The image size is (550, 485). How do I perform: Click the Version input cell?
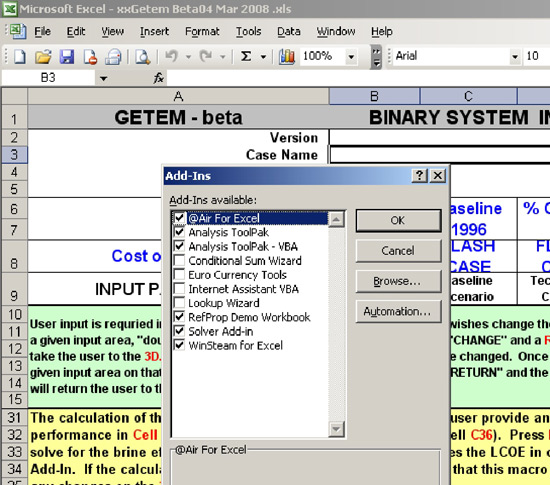[x=440, y=137]
